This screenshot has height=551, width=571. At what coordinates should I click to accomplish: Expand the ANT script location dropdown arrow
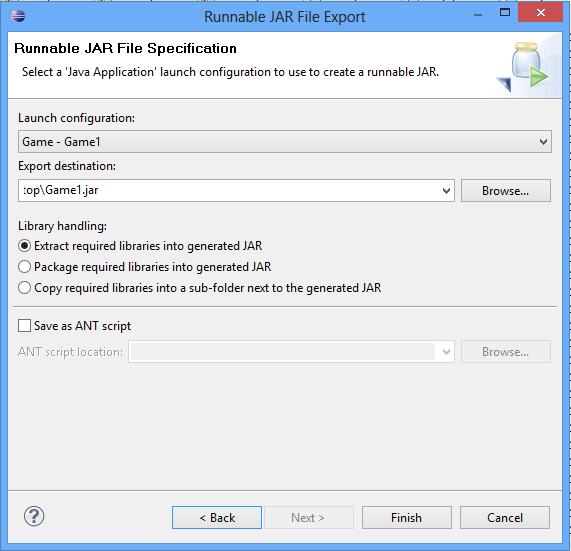click(446, 352)
